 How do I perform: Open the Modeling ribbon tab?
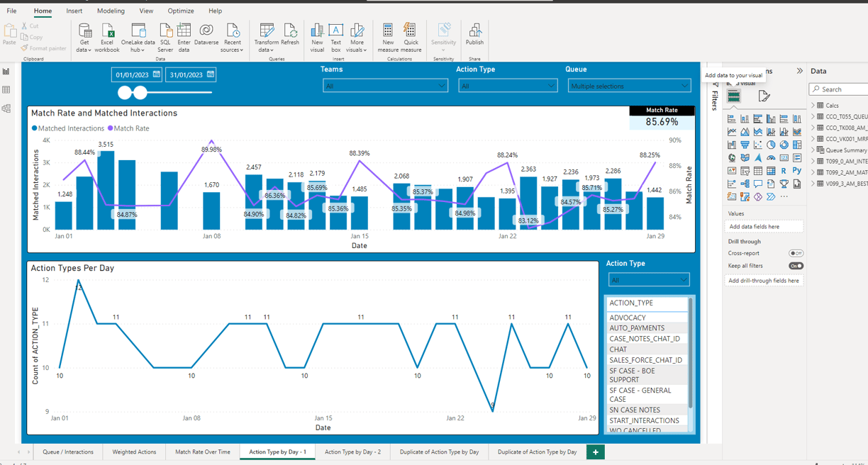coord(111,11)
